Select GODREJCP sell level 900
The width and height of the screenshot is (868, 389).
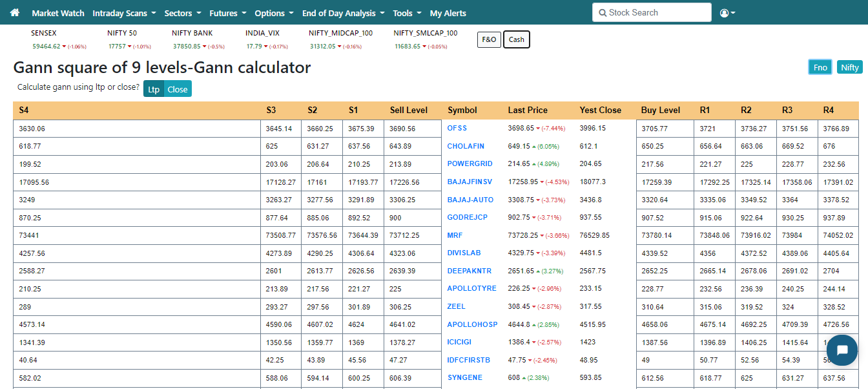[x=396, y=218]
